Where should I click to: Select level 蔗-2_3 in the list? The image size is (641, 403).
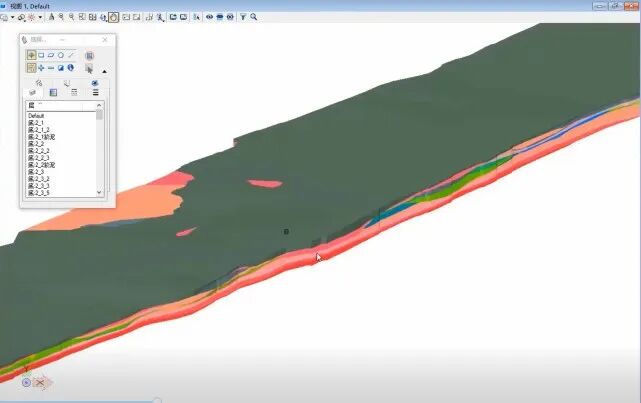pos(36,172)
